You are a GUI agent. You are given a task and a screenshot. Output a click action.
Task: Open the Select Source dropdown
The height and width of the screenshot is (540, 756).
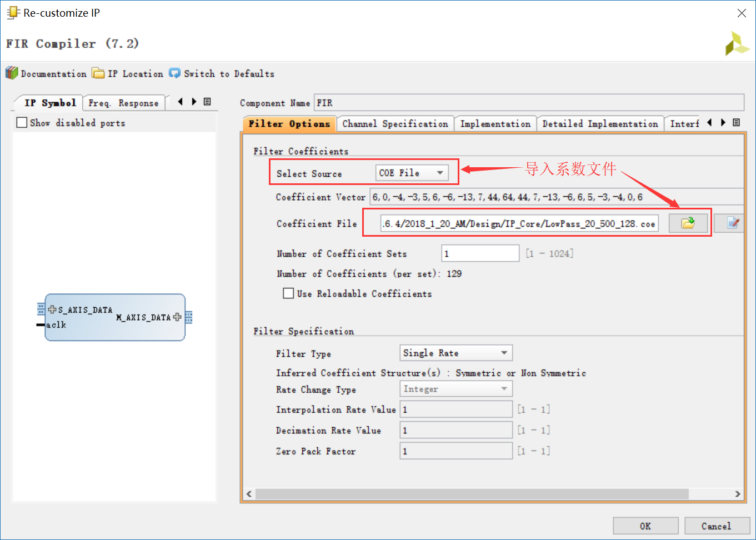(x=412, y=173)
